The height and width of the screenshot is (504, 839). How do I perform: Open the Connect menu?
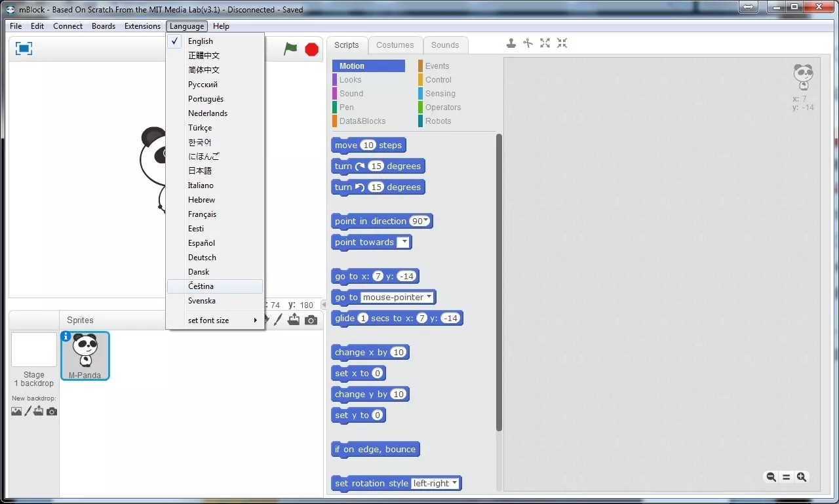tap(68, 26)
